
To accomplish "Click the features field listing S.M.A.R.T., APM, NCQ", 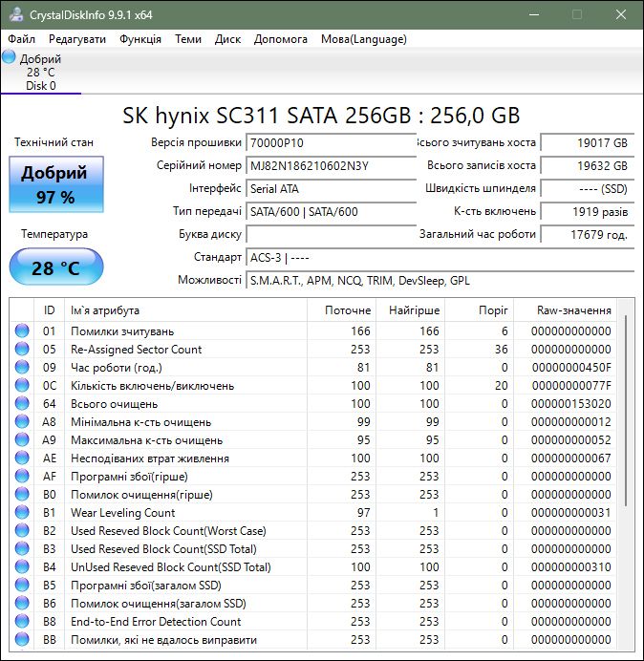I will tap(440, 280).
